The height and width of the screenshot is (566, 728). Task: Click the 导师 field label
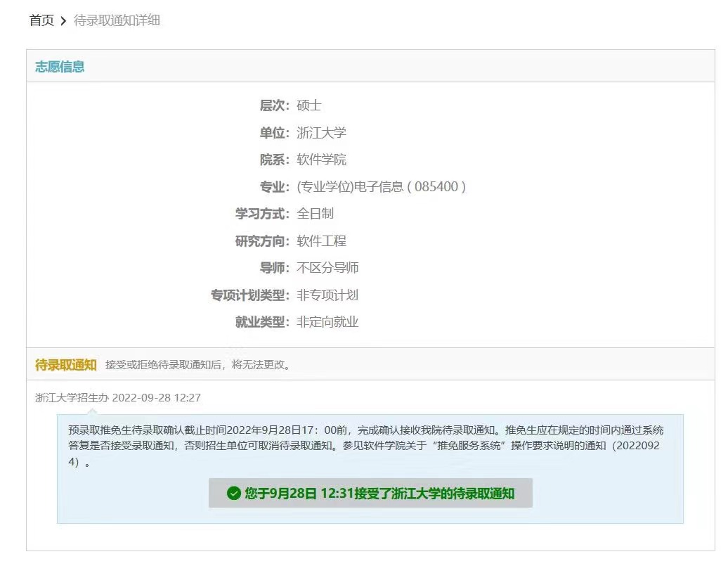(x=274, y=268)
